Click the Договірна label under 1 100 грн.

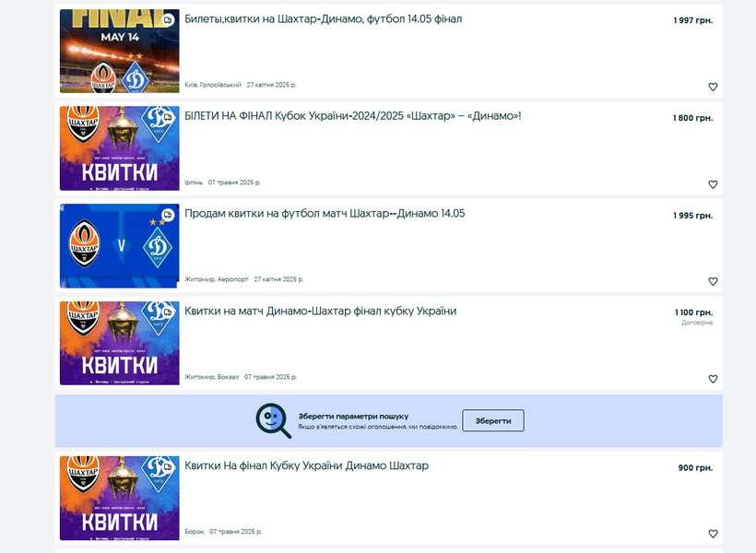[697, 323]
